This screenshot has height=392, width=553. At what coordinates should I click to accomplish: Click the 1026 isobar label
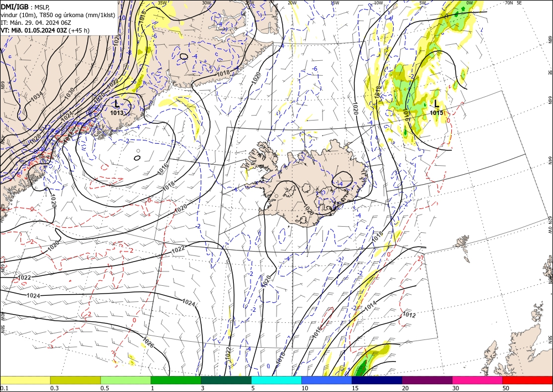tap(148, 343)
